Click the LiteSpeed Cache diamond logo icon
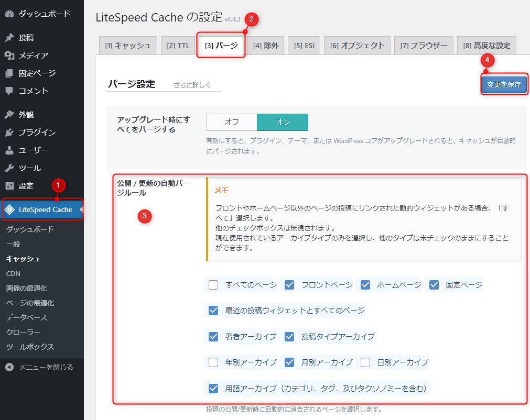Screen dimensions: 530x420 9,209
